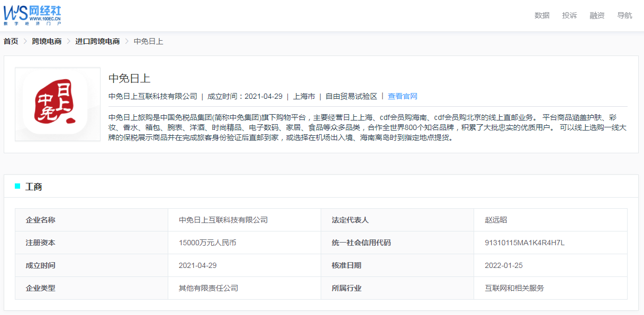Select the 中免日上互联科技有限公司 table cell
This screenshot has height=315, width=644.
tap(244, 220)
